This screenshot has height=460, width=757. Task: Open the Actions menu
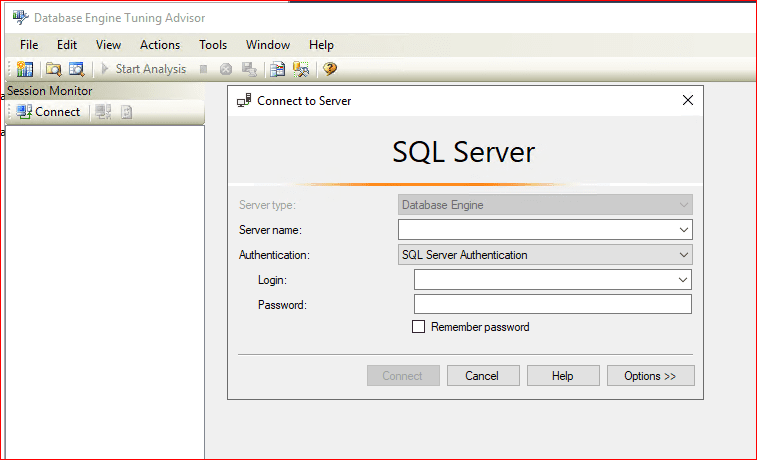(160, 45)
